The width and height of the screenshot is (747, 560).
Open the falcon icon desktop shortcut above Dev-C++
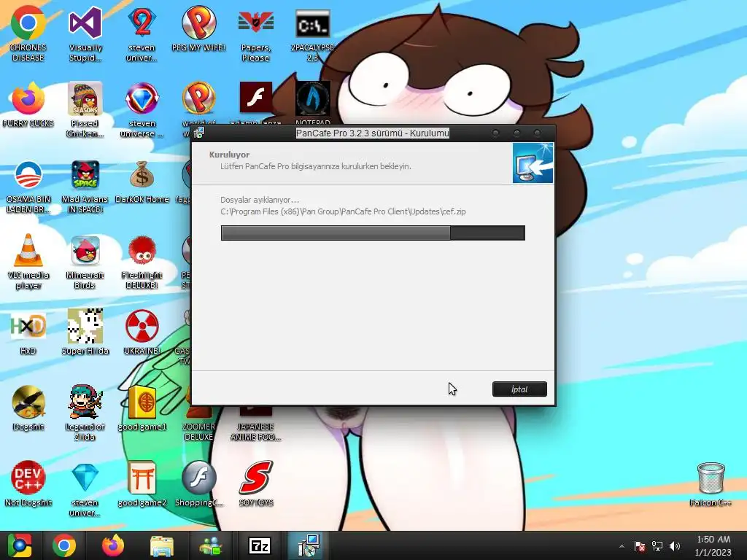[28, 402]
